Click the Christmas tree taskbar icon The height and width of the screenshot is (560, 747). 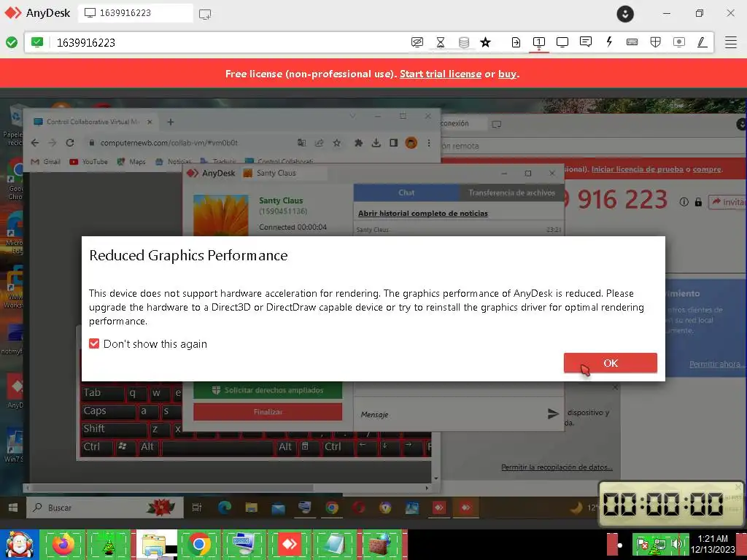click(109, 545)
